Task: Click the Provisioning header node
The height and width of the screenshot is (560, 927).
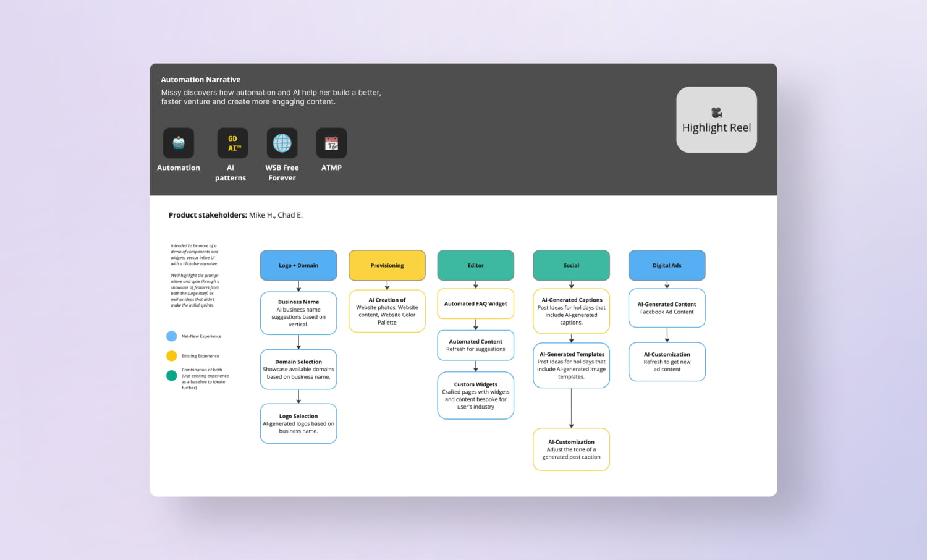Action: (387, 265)
